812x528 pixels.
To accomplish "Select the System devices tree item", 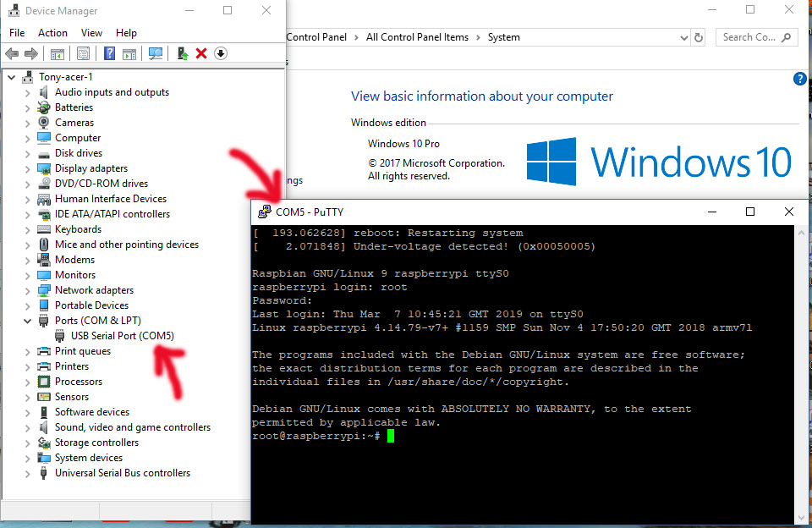I will pyautogui.click(x=89, y=458).
